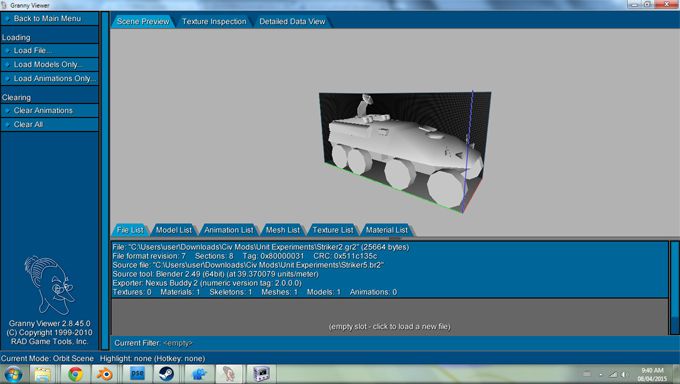Open the Animation List tab
Screen dimensions: 680x384
(x=229, y=230)
